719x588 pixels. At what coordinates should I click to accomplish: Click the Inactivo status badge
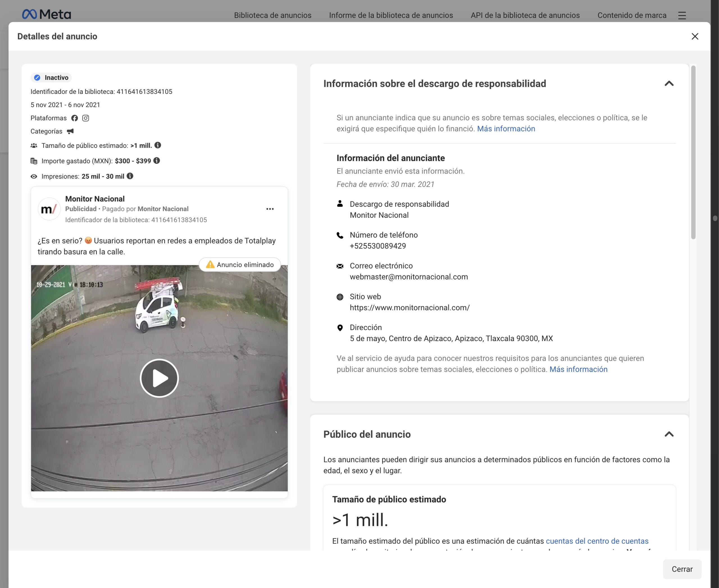click(51, 78)
